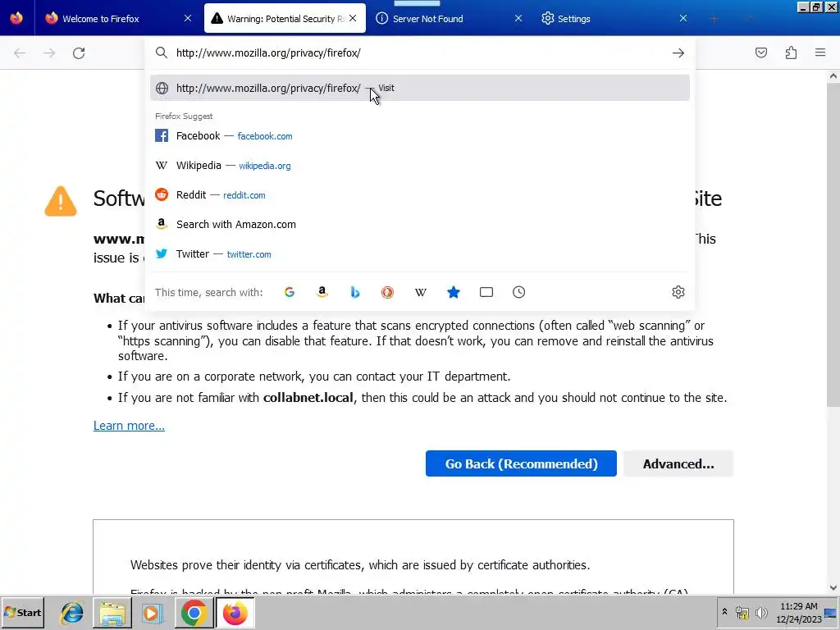
Task: Click the Go arrow in address bar
Action: click(x=678, y=53)
